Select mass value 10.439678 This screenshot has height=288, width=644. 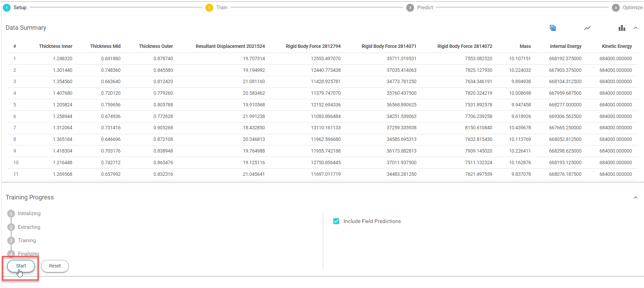pyautogui.click(x=520, y=128)
